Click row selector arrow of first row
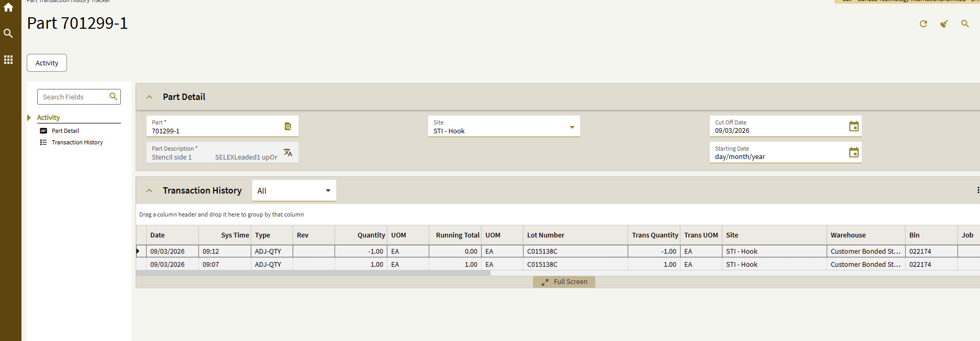This screenshot has width=980, height=341. pyautogui.click(x=138, y=252)
